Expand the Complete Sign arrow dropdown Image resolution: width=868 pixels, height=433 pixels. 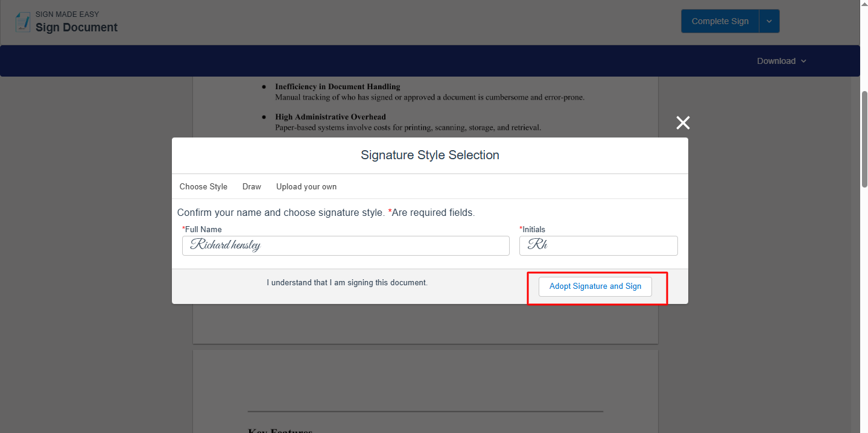[769, 21]
